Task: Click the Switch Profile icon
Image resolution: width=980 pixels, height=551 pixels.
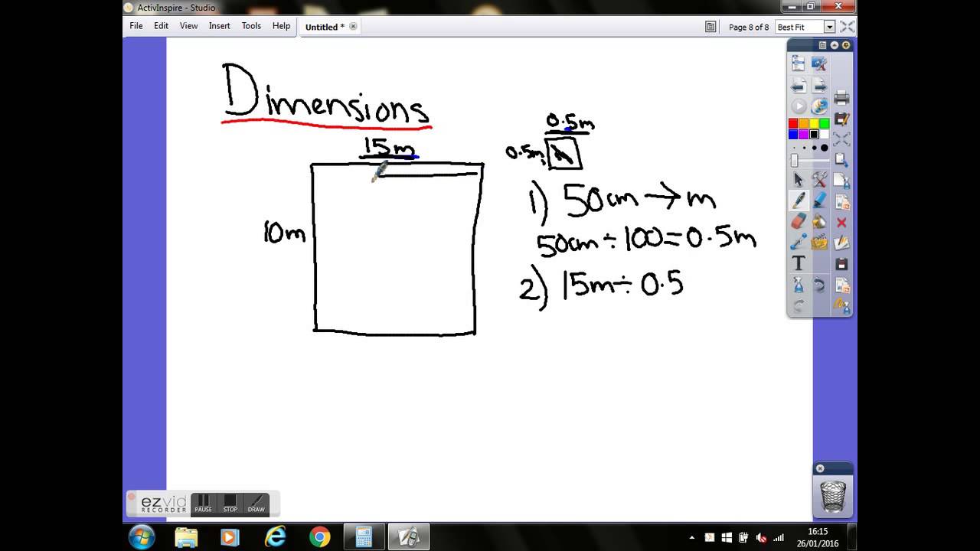Action: 819,64
